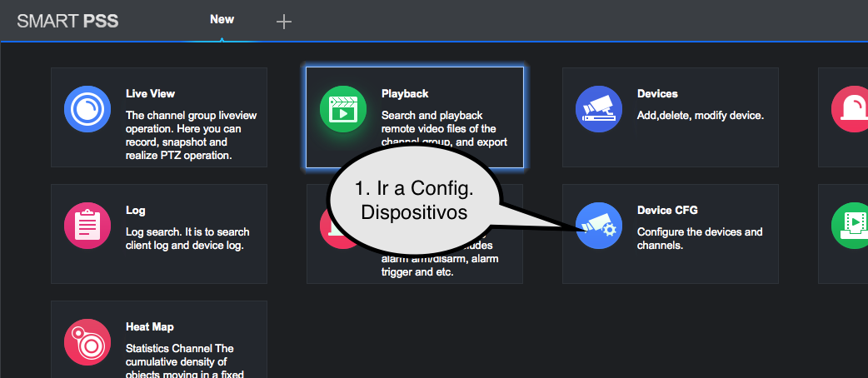Open the Devices camera icon
868x378 pixels.
tap(599, 109)
